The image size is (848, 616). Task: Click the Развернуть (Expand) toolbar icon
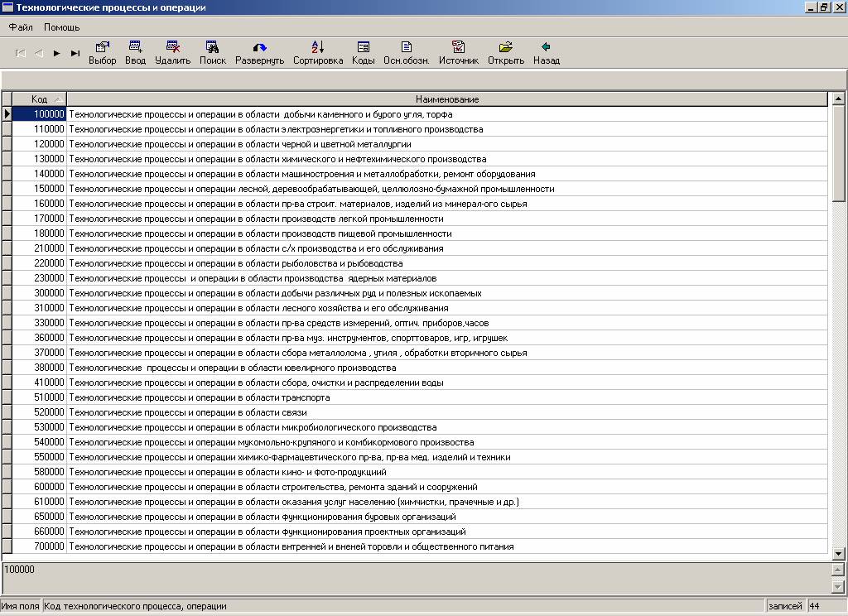coord(259,48)
